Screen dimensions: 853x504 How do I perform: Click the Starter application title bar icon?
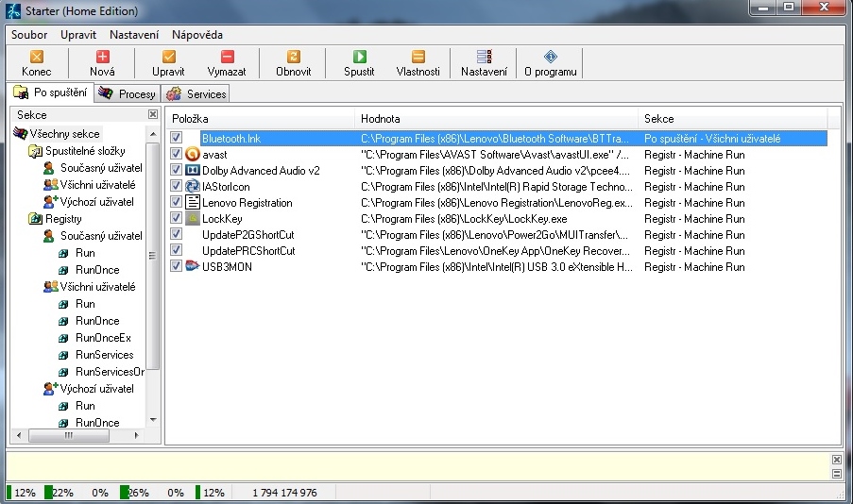pyautogui.click(x=13, y=11)
